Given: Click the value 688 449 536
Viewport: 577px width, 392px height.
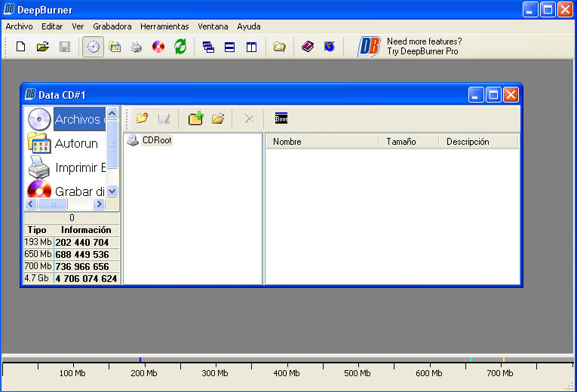Looking at the screenshot, I should click(82, 255).
